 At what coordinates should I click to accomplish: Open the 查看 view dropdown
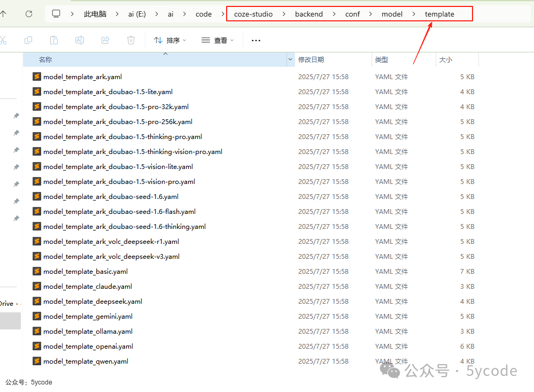(x=218, y=40)
